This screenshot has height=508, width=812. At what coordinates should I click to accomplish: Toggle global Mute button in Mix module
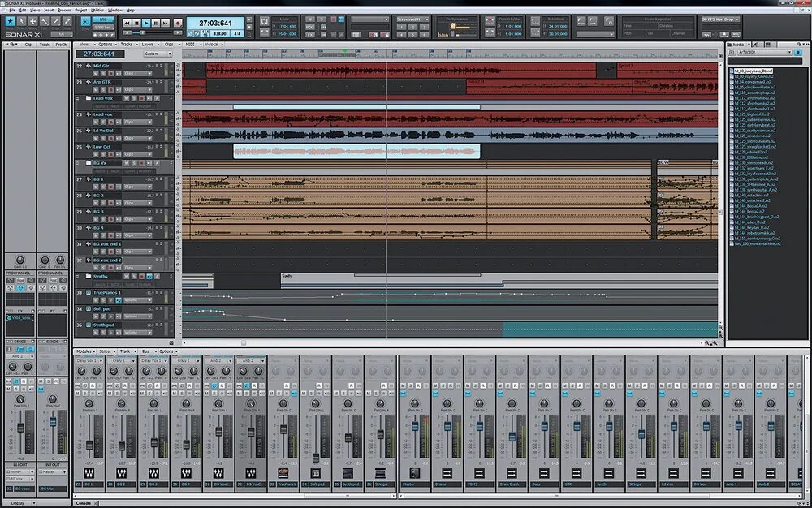309,19
